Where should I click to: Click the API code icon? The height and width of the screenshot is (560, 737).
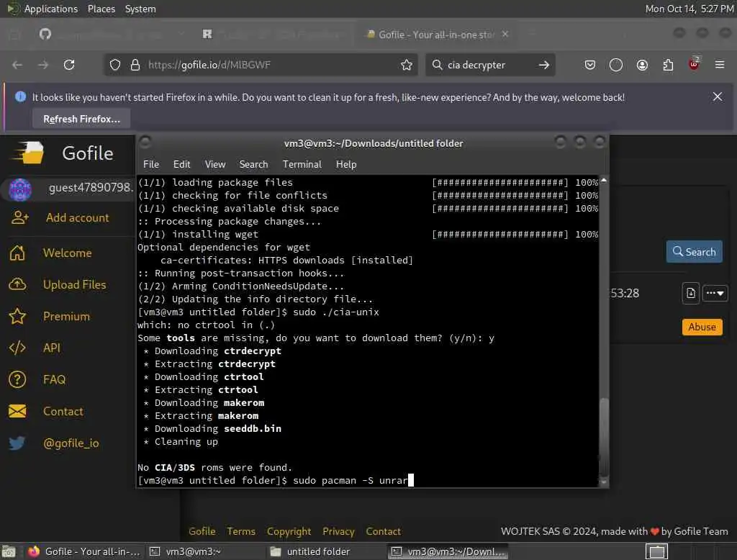(x=17, y=348)
